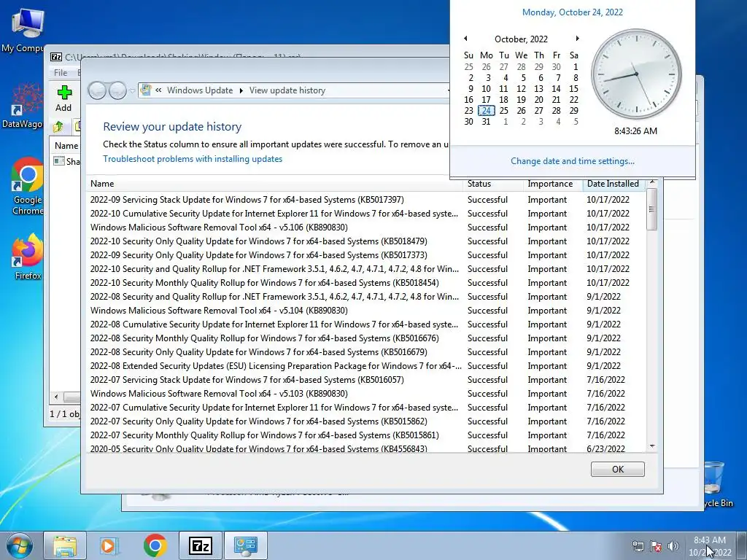Click Monday, October 24, 2022 date heading

click(x=572, y=12)
